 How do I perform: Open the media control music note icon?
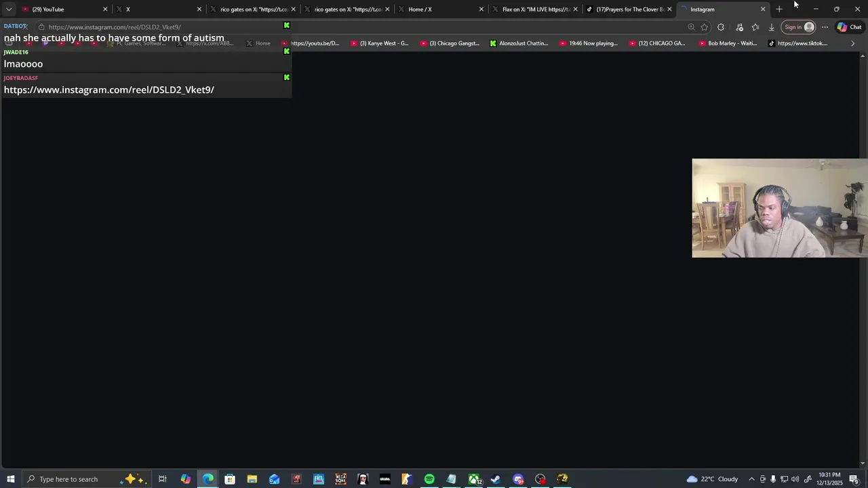click(x=739, y=27)
